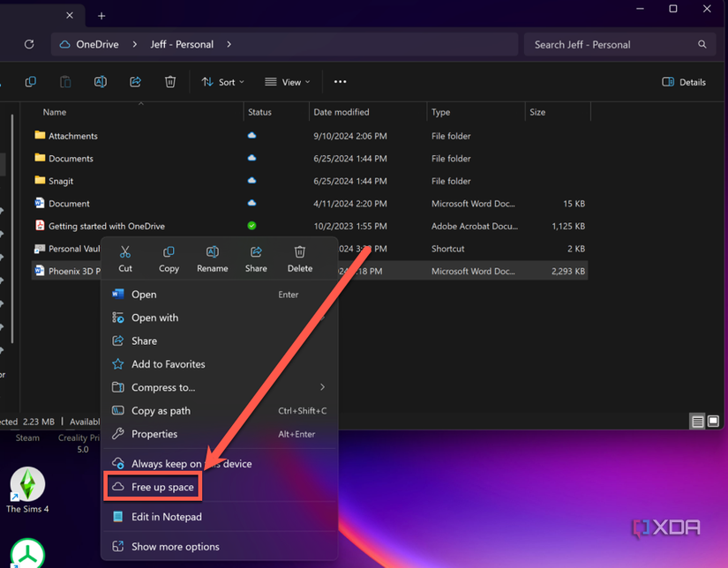This screenshot has width=728, height=568.
Task: Click the Delete trash icon in context menu
Action: [x=299, y=253]
